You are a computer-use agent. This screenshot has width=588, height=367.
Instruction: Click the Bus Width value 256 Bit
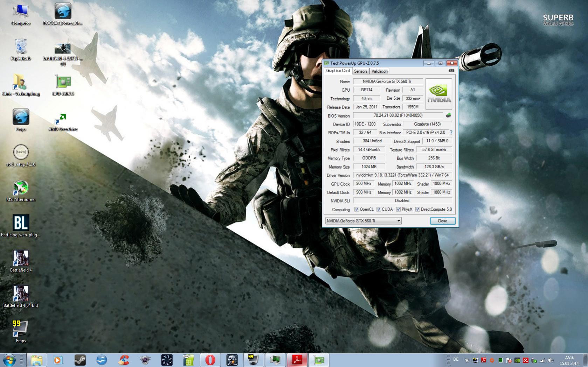click(x=434, y=158)
